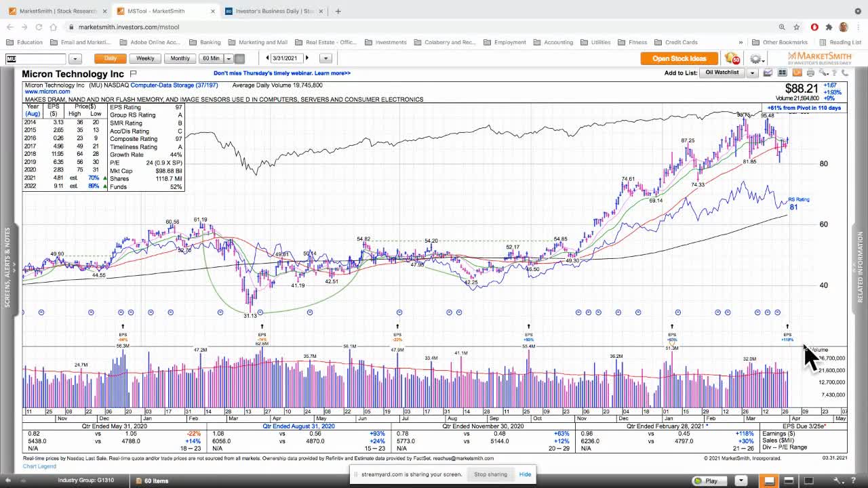The height and width of the screenshot is (488, 868).
Task: Click the Qtr Ended August 31, 2020 header
Action: (299, 426)
